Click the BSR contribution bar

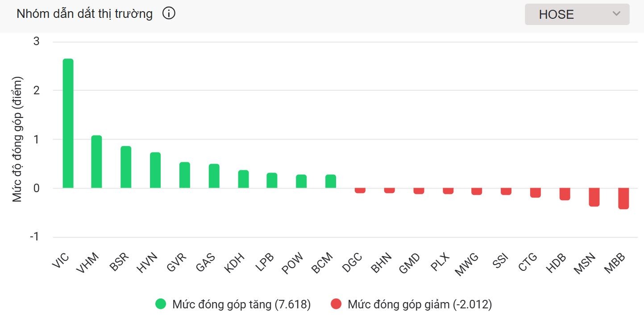[126, 167]
